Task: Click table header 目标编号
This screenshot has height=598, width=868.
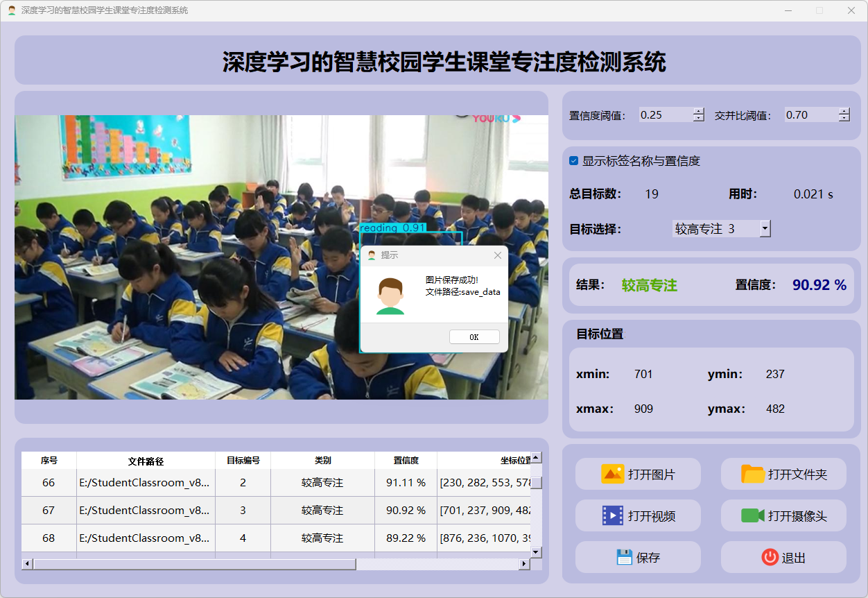Action: pyautogui.click(x=243, y=461)
